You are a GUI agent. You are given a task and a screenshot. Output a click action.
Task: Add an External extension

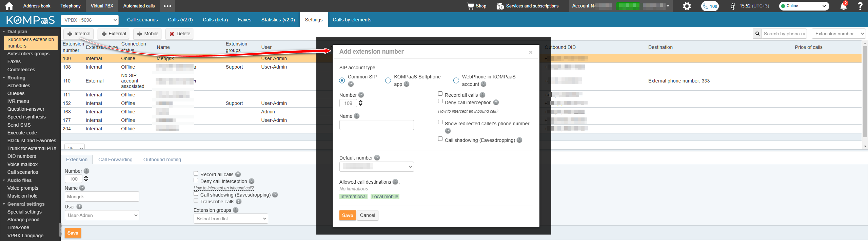[x=114, y=34]
